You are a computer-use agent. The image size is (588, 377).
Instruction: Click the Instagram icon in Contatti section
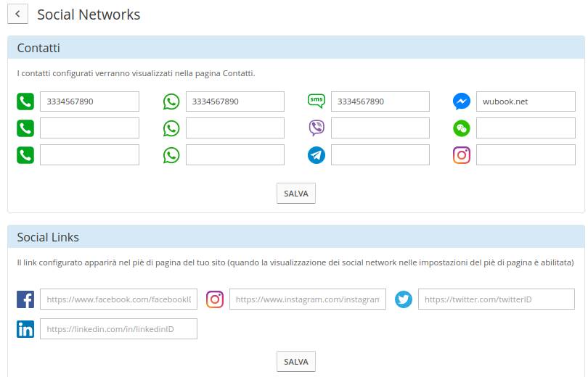462,155
